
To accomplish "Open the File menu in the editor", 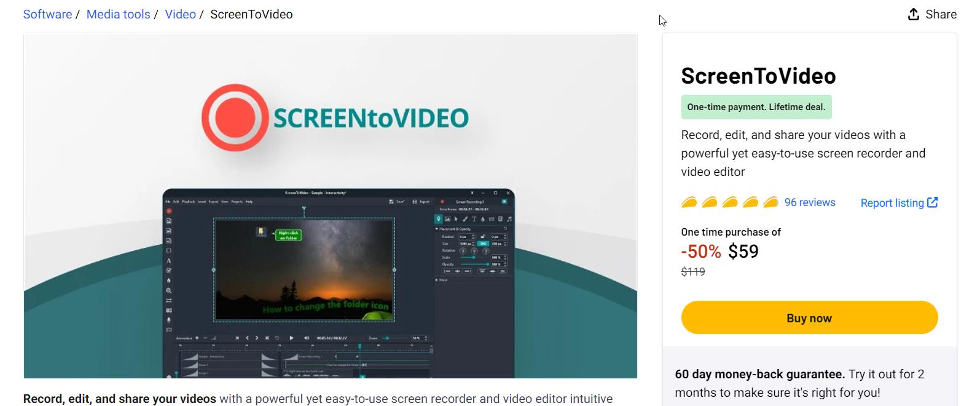I will click(168, 202).
